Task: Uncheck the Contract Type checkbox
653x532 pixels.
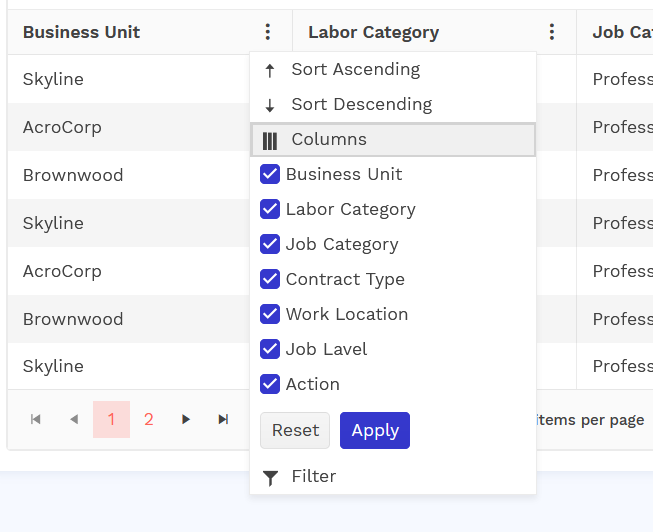Action: click(x=270, y=279)
